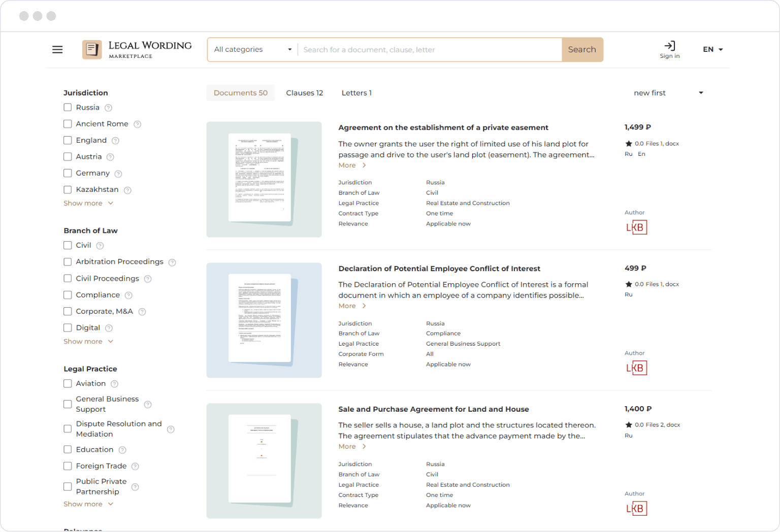Open the hamburger navigation menu
This screenshot has width=780, height=532.
[57, 50]
